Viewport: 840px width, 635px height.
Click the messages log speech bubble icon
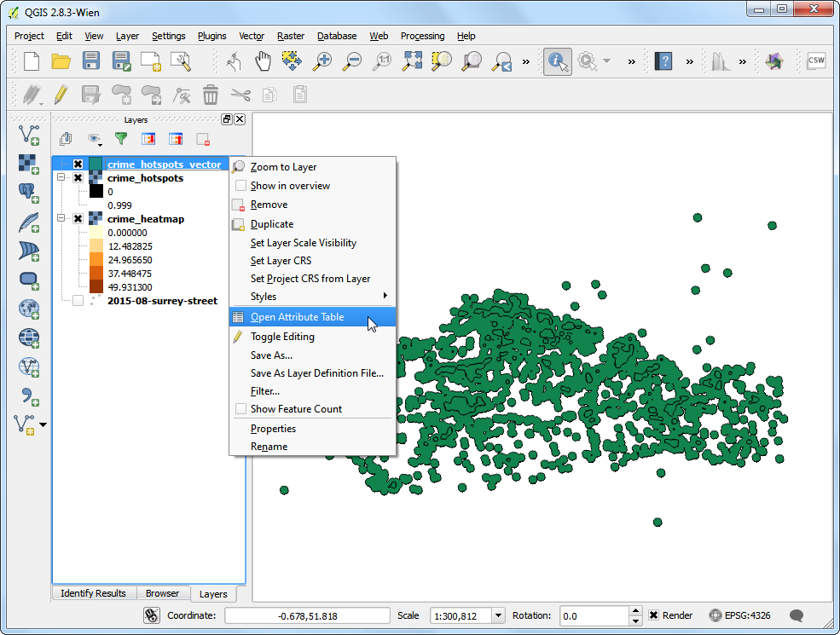796,615
